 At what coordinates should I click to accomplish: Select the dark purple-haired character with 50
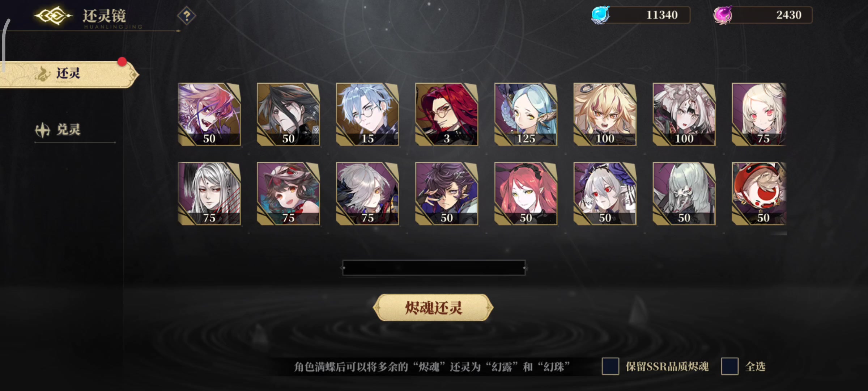pyautogui.click(x=447, y=194)
